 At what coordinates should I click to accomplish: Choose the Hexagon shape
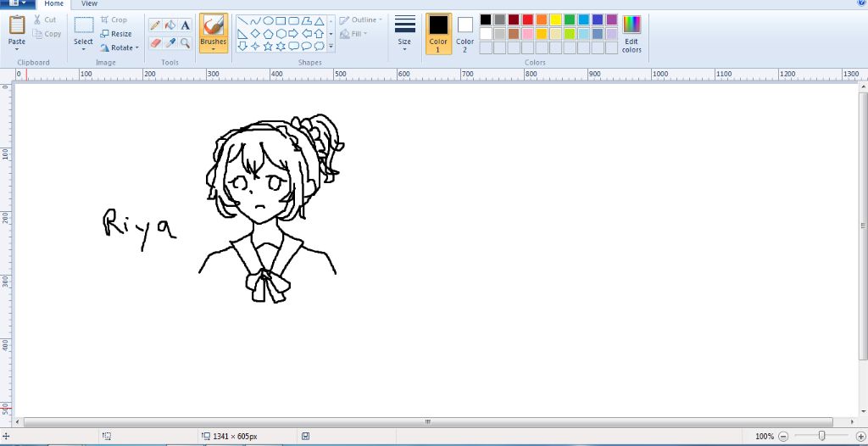pos(281,34)
